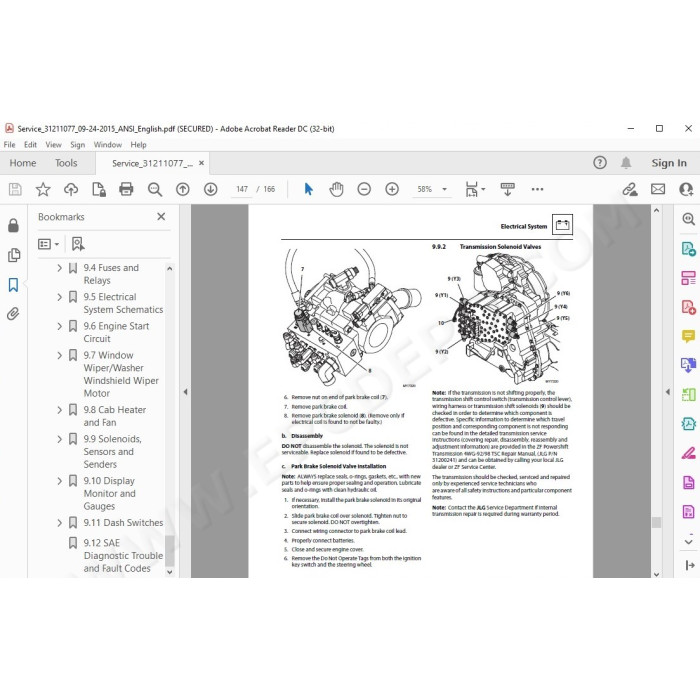The width and height of the screenshot is (700, 700).
Task: Show page thumbnails panel
Action: pos(13,255)
